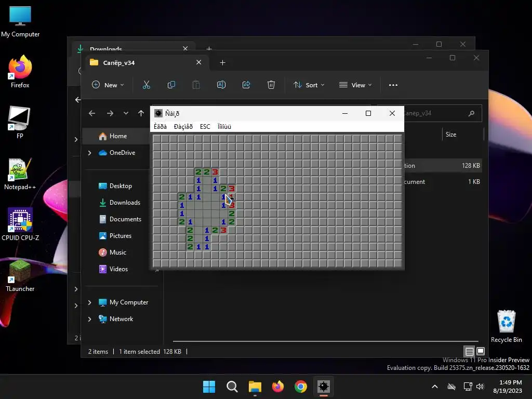
Task: Select the 128 KB file row
Action: pyautogui.click(x=443, y=166)
